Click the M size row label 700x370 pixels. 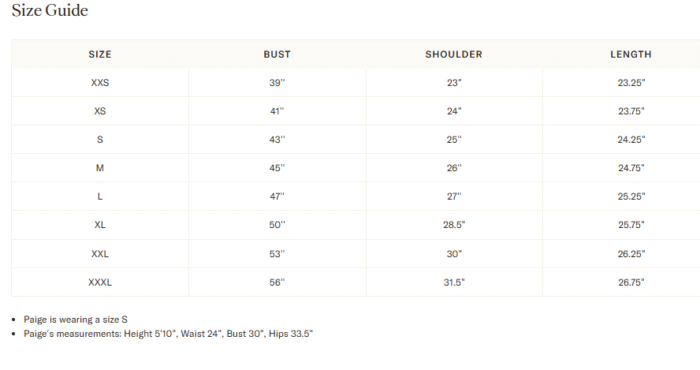click(100, 168)
